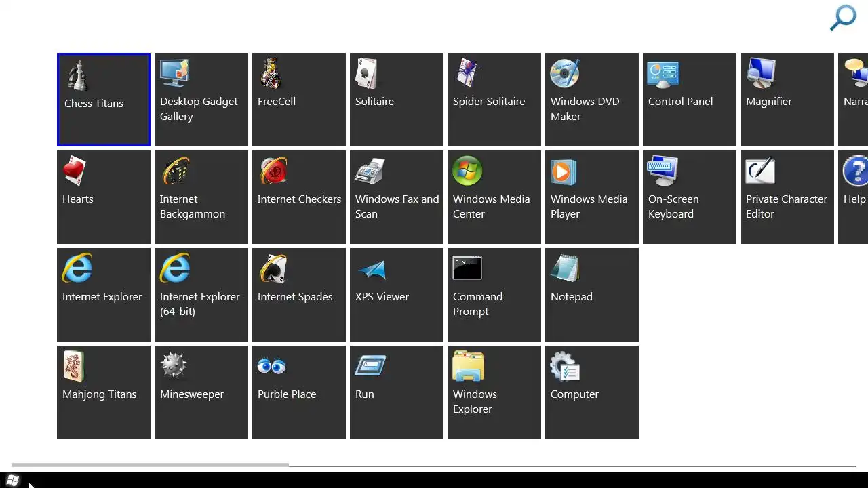The width and height of the screenshot is (868, 488).
Task: Open the FreeCell game tile
Action: (x=299, y=100)
